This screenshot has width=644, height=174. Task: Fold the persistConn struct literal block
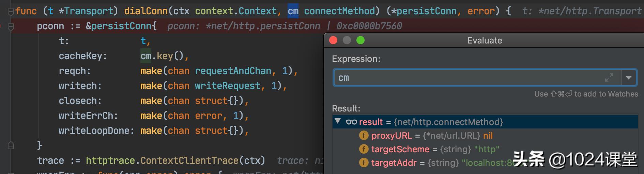pos(11,26)
